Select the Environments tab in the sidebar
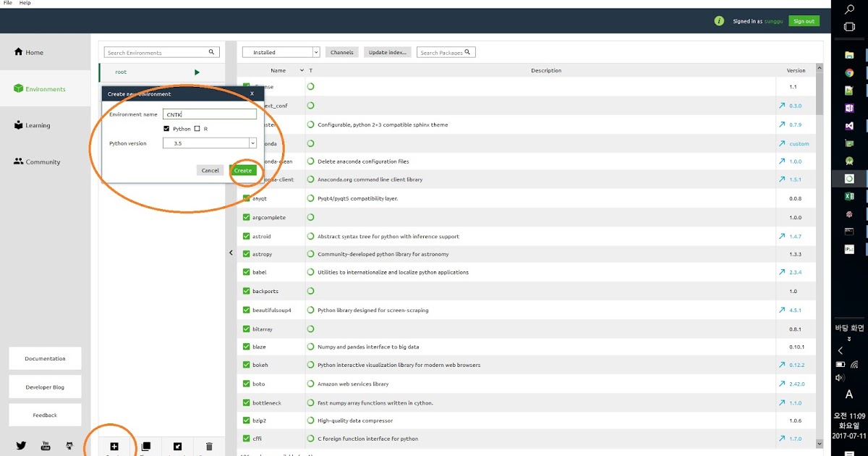 point(45,89)
